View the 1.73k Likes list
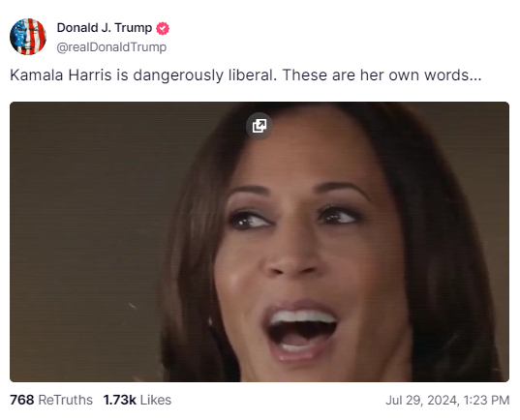 [138, 400]
